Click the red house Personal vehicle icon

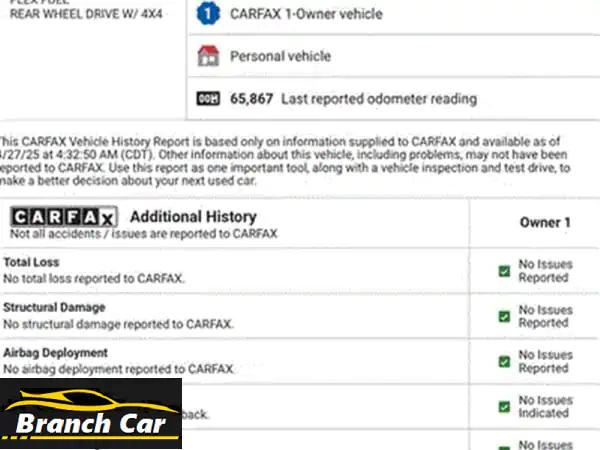coord(208,56)
